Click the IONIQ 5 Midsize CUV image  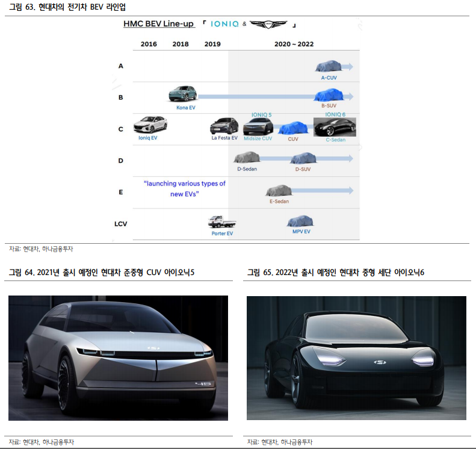[x=258, y=126]
